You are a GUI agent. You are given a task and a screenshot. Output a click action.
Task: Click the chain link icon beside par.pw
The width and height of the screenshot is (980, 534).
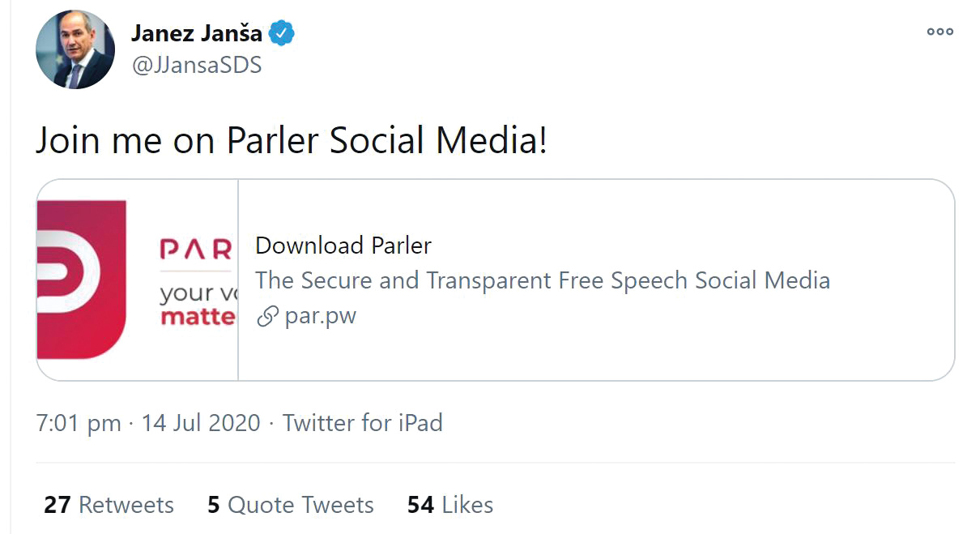[267, 317]
